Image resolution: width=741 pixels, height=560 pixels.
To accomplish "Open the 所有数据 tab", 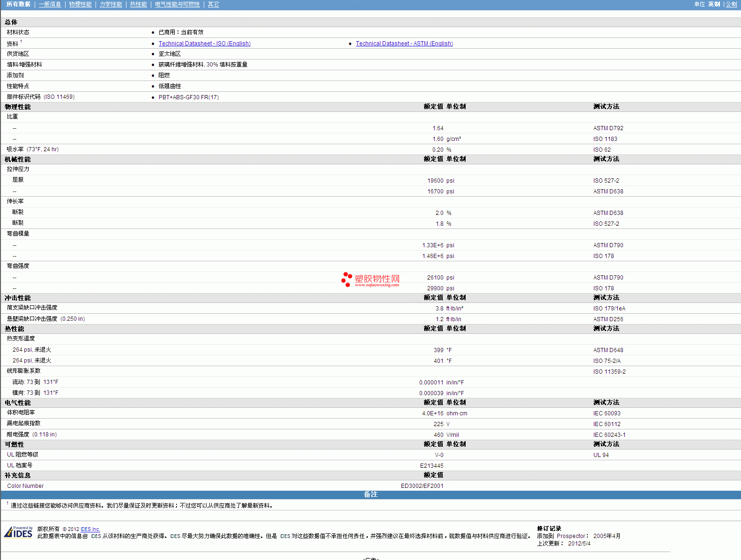I will coord(18,4).
